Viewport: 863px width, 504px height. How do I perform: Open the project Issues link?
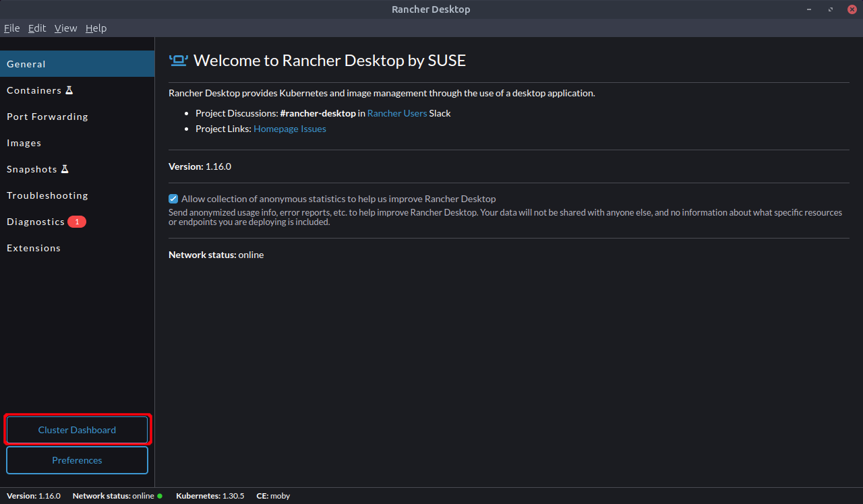(314, 129)
